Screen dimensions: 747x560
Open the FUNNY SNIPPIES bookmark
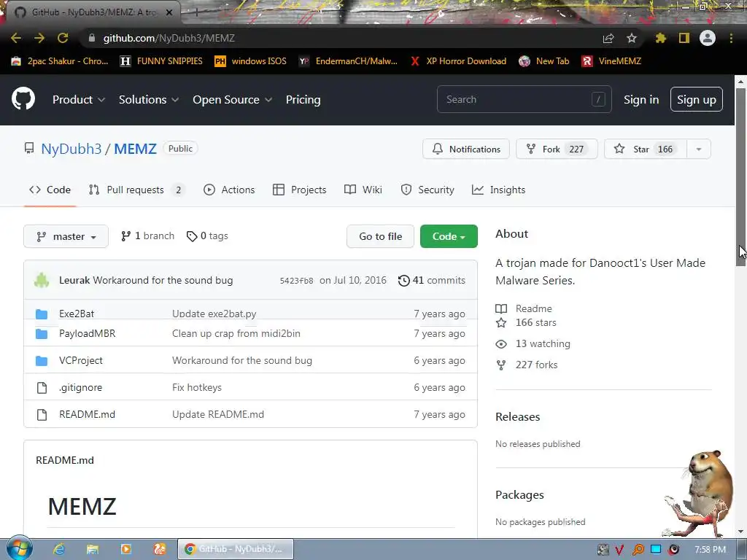coord(161,61)
